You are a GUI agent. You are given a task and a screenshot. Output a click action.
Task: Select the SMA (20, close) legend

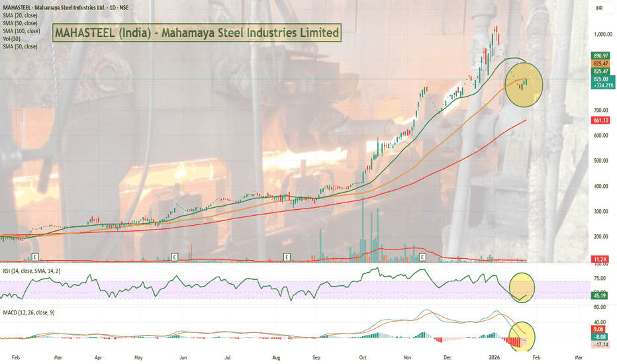[x=20, y=15]
